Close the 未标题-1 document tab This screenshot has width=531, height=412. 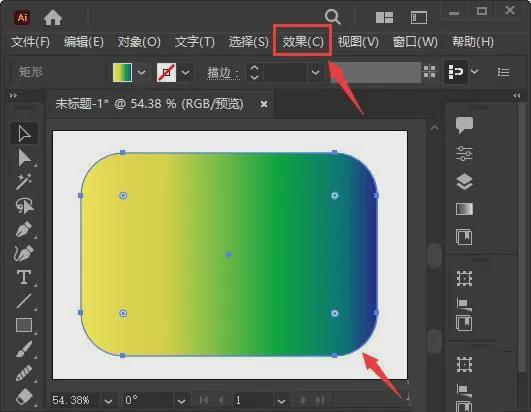[264, 104]
